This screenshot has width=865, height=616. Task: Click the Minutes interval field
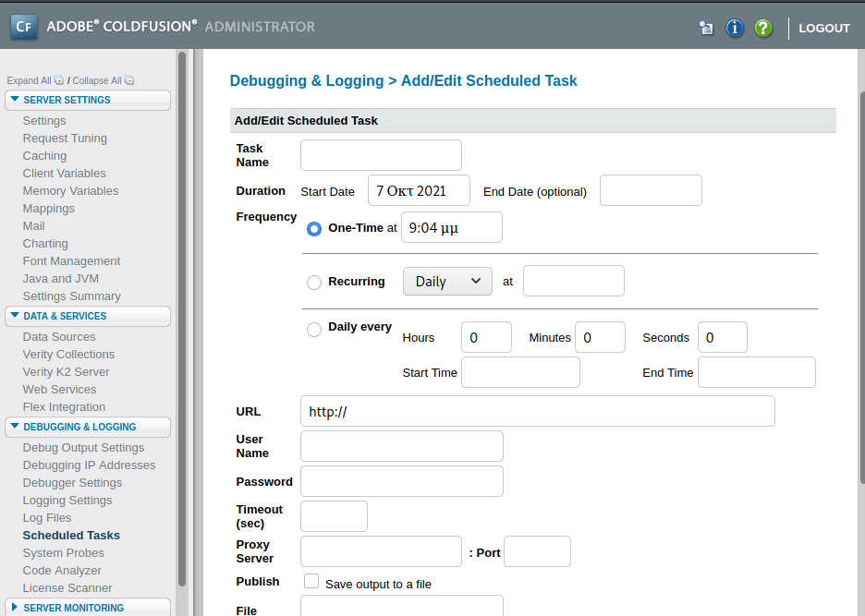600,337
